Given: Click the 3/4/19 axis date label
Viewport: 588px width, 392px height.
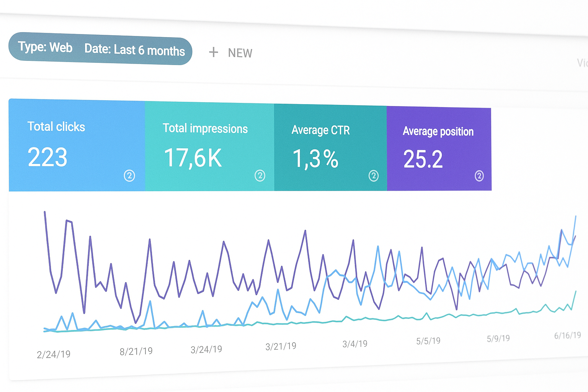Looking at the screenshot, I should tap(355, 344).
